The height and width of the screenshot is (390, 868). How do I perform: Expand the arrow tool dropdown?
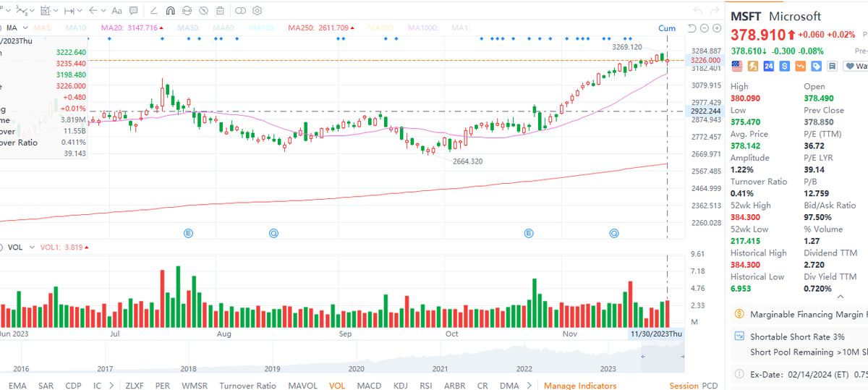[103, 11]
